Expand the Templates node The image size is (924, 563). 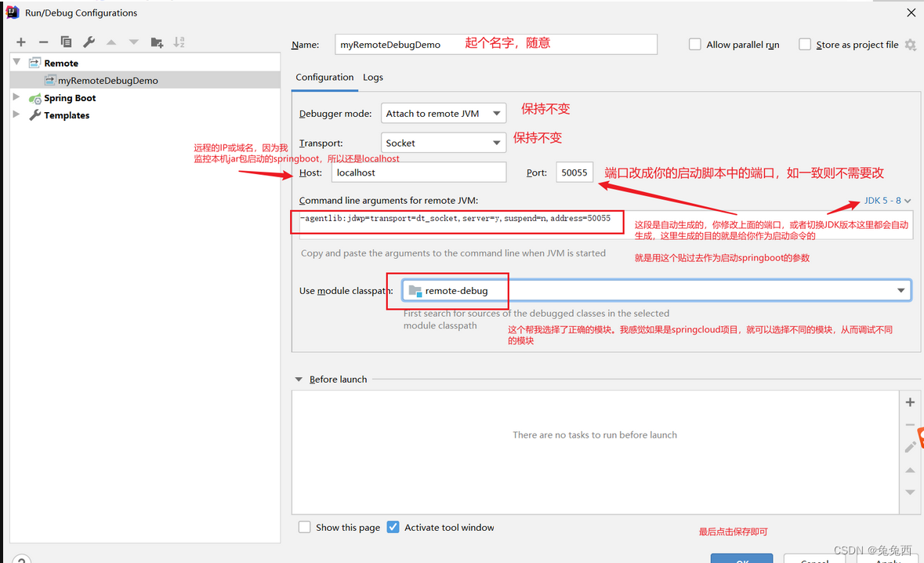16,114
